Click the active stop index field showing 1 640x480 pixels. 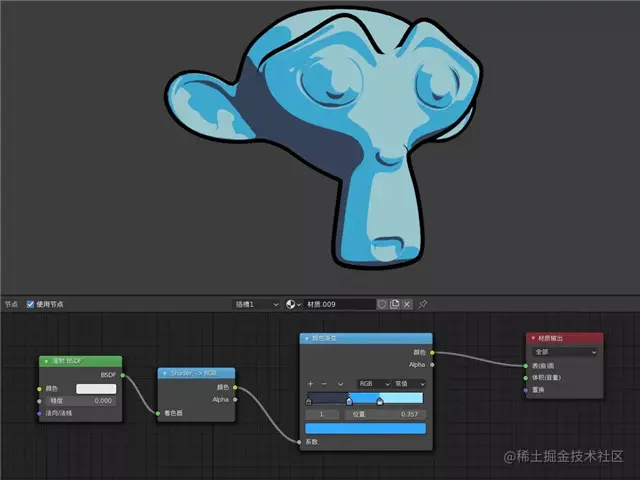[322, 414]
